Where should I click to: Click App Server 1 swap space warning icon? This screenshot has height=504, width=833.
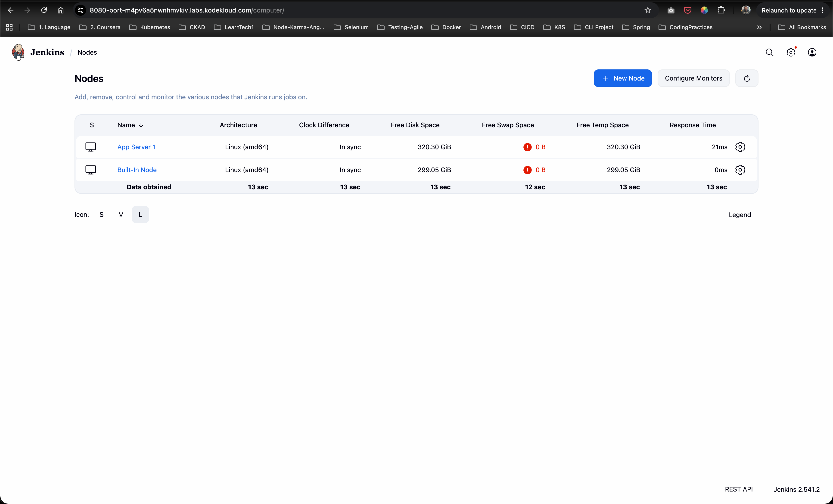pyautogui.click(x=527, y=147)
